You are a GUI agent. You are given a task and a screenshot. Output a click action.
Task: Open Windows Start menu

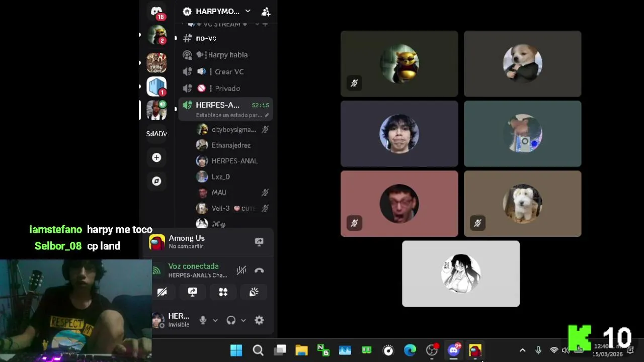coord(236,350)
